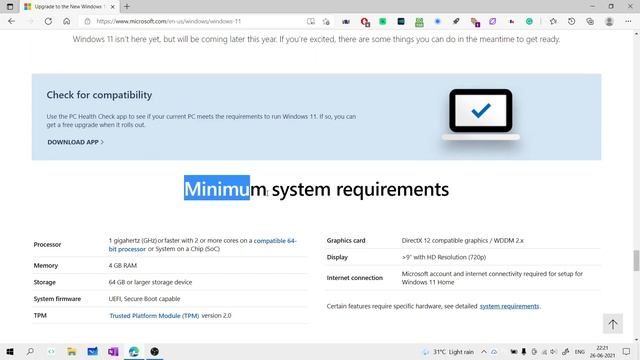Viewport: 640px width, 360px height.
Task: Open OneNote from the taskbar
Action: pyautogui.click(x=113, y=351)
